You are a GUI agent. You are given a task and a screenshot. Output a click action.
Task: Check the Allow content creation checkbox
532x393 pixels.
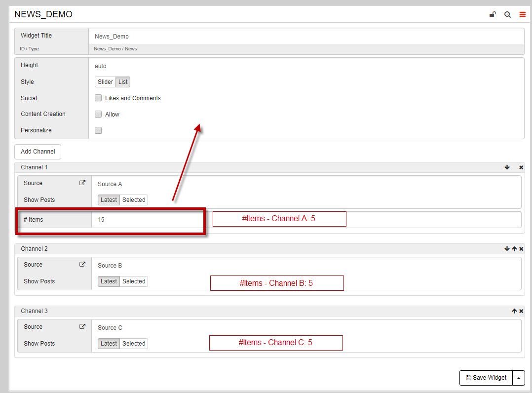(x=98, y=114)
